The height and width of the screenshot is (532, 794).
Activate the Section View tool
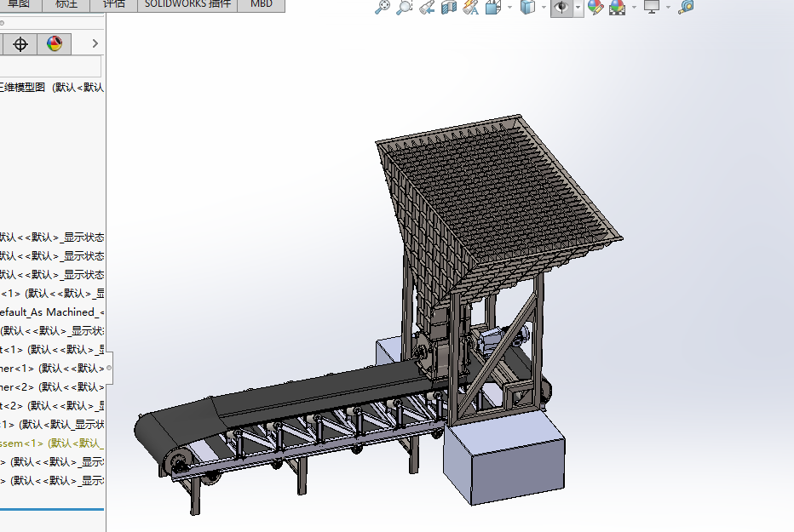pos(449,8)
